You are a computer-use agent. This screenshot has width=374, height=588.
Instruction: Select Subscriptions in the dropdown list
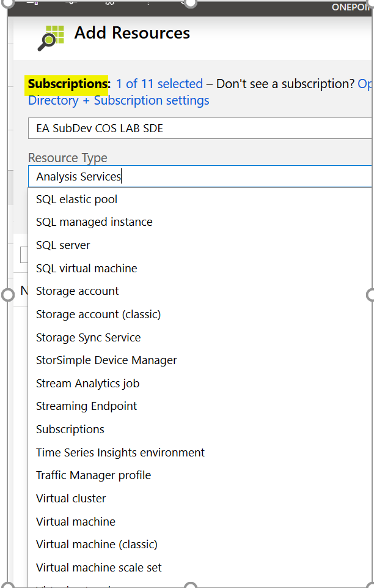pyautogui.click(x=70, y=430)
